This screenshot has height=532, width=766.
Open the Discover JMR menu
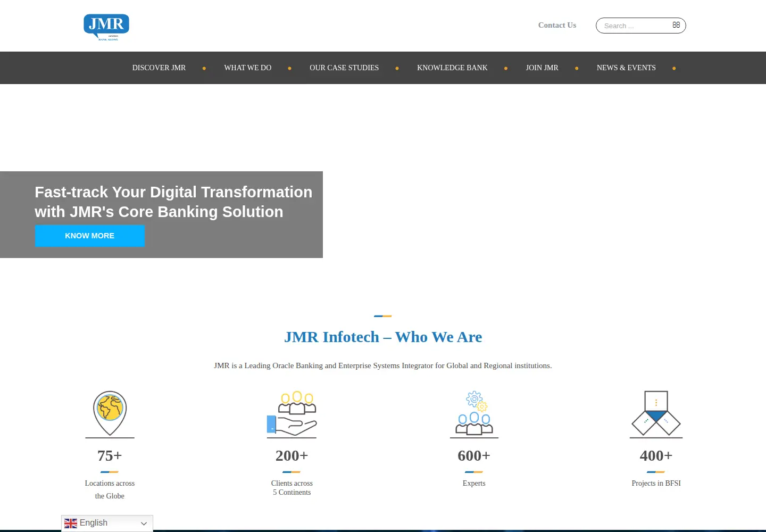[159, 68]
